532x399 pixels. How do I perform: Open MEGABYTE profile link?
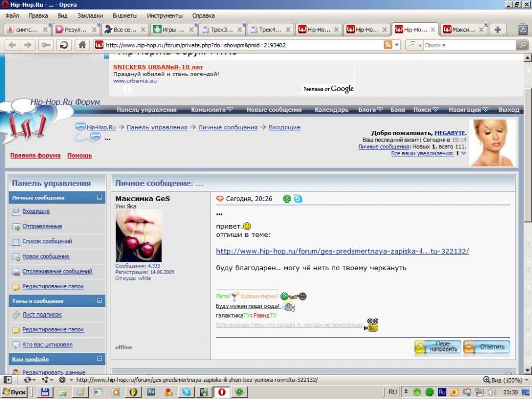coord(450,133)
